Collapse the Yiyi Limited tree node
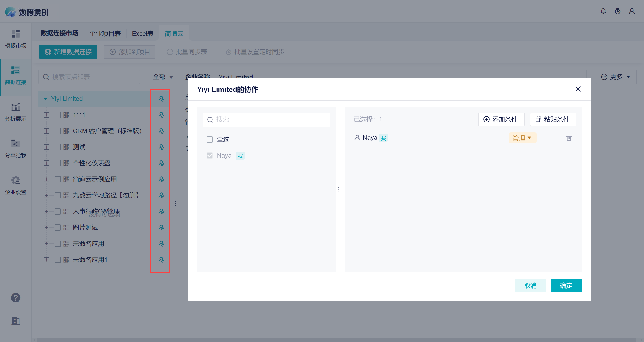Screen dimensions: 644x342 pos(45,99)
